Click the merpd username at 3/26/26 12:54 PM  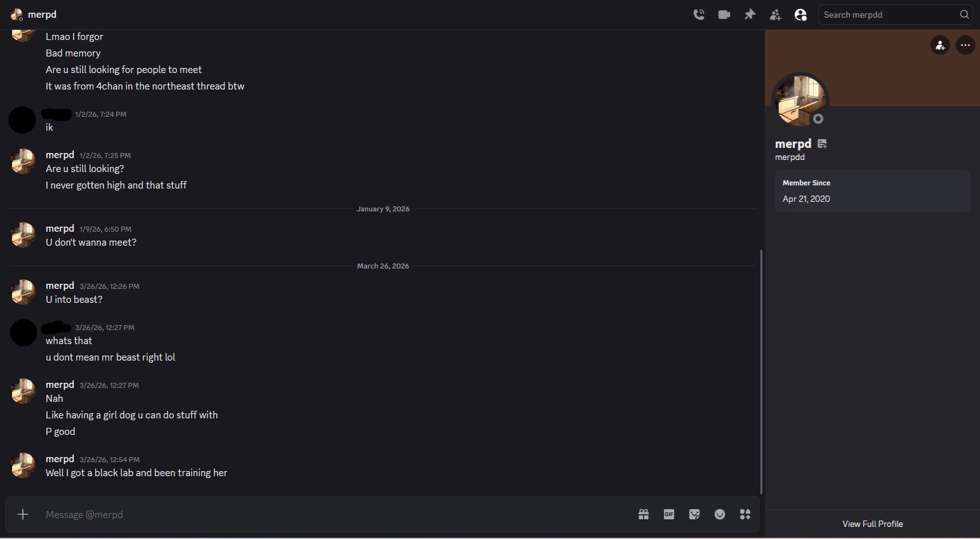60,459
